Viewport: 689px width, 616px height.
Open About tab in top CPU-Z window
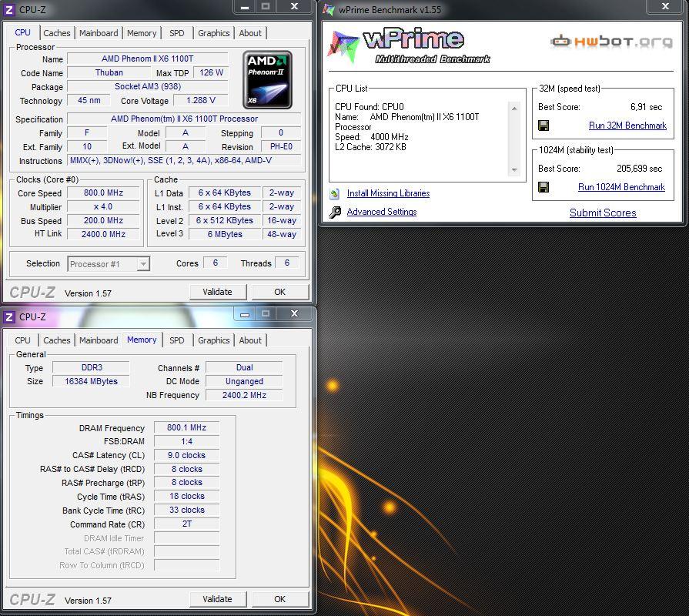pos(250,33)
